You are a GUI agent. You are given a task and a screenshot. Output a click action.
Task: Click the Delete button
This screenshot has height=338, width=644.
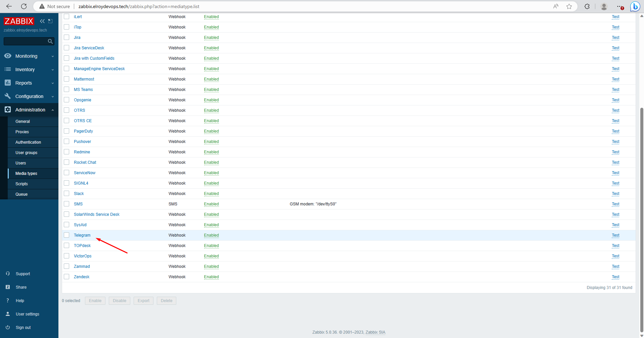(x=167, y=301)
